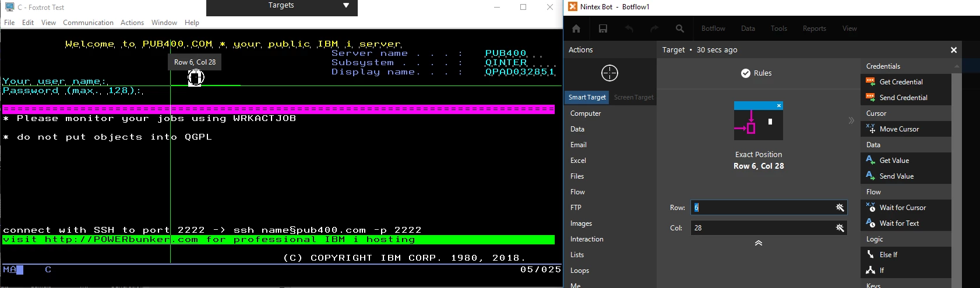The width and height of the screenshot is (980, 288).
Task: Click the crosshair target selector icon
Action: coord(609,73)
